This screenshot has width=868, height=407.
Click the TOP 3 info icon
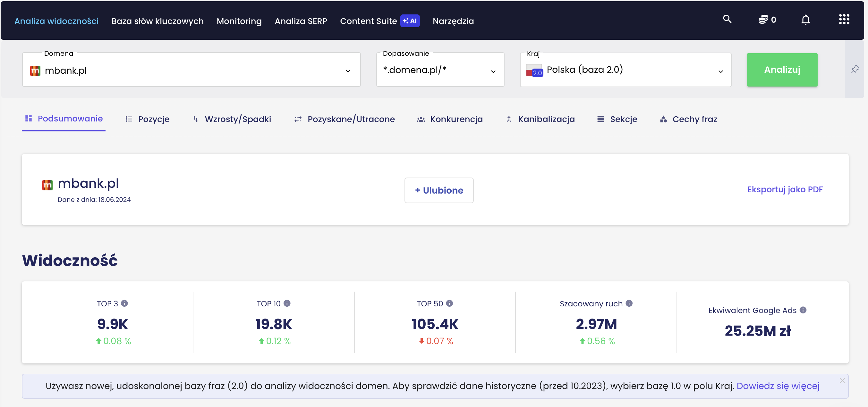point(124,303)
